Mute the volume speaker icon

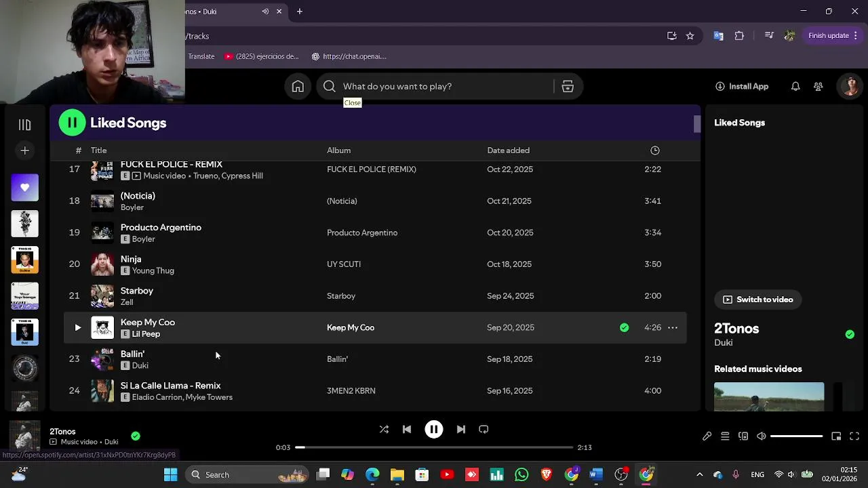click(762, 436)
